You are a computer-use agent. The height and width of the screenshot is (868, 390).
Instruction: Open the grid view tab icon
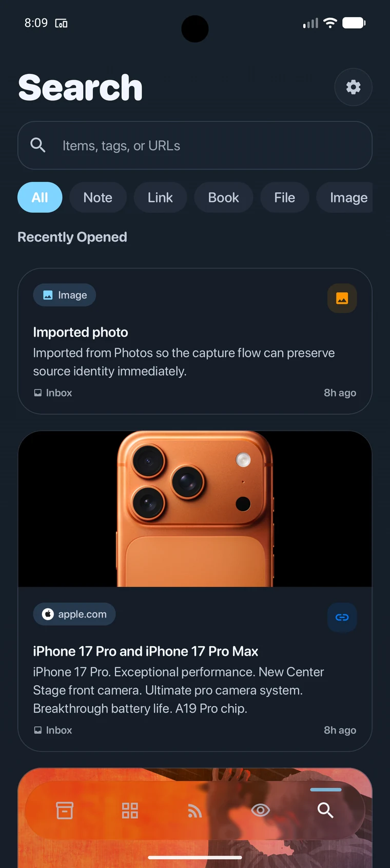click(130, 811)
